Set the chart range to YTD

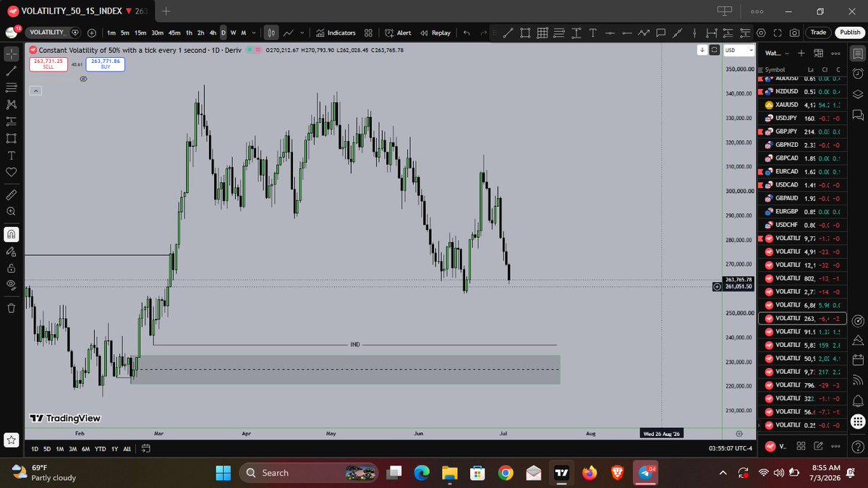coord(100,448)
